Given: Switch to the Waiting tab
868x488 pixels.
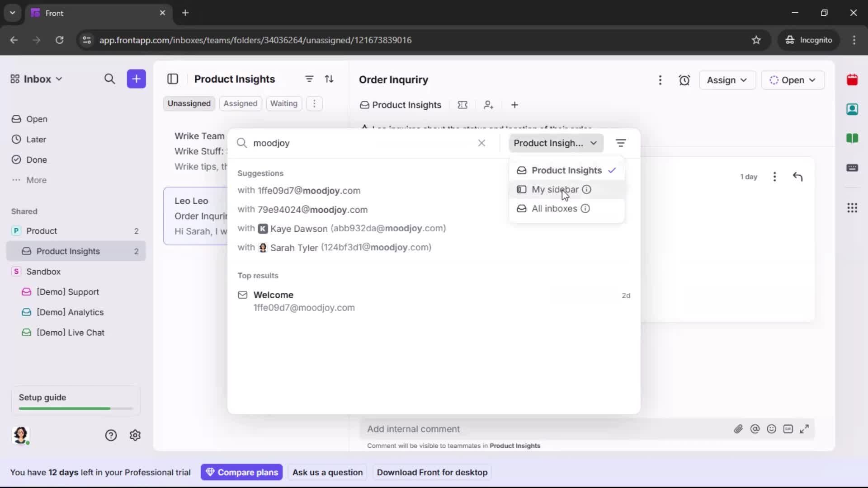Looking at the screenshot, I should (x=283, y=103).
